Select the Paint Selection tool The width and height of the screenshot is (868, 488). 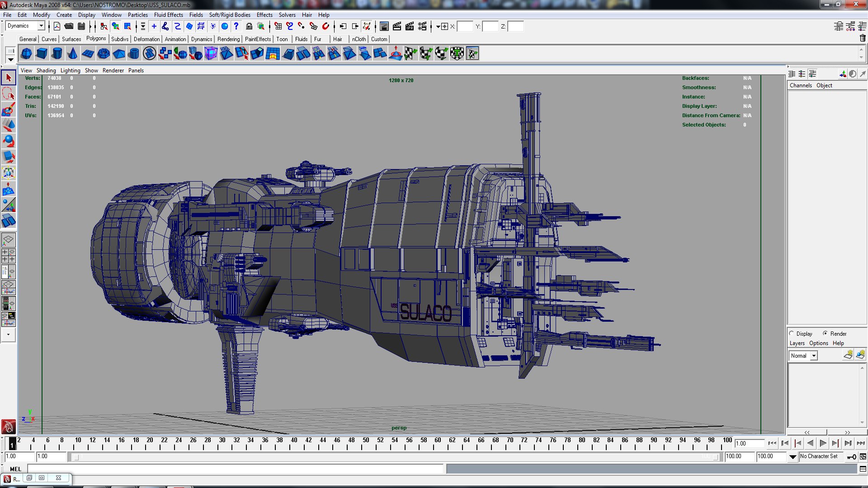(x=9, y=110)
